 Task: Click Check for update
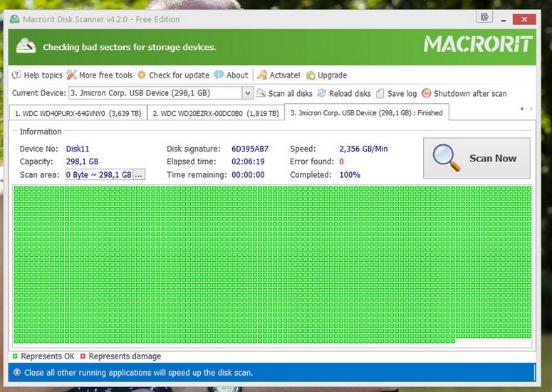(173, 75)
